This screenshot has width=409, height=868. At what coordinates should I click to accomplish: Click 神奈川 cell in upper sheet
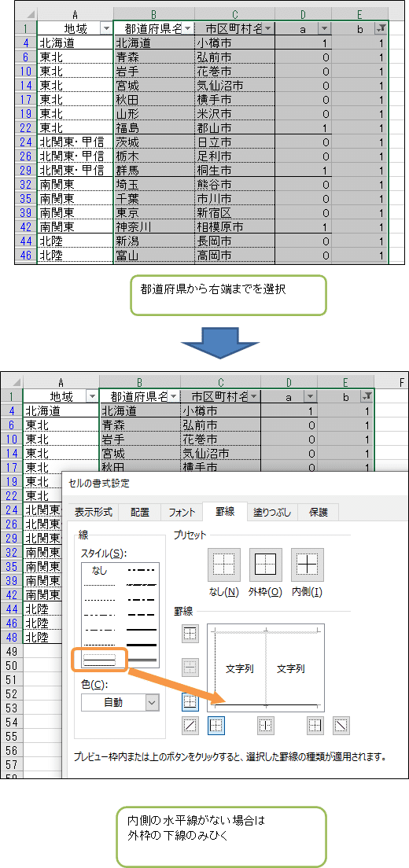[154, 227]
